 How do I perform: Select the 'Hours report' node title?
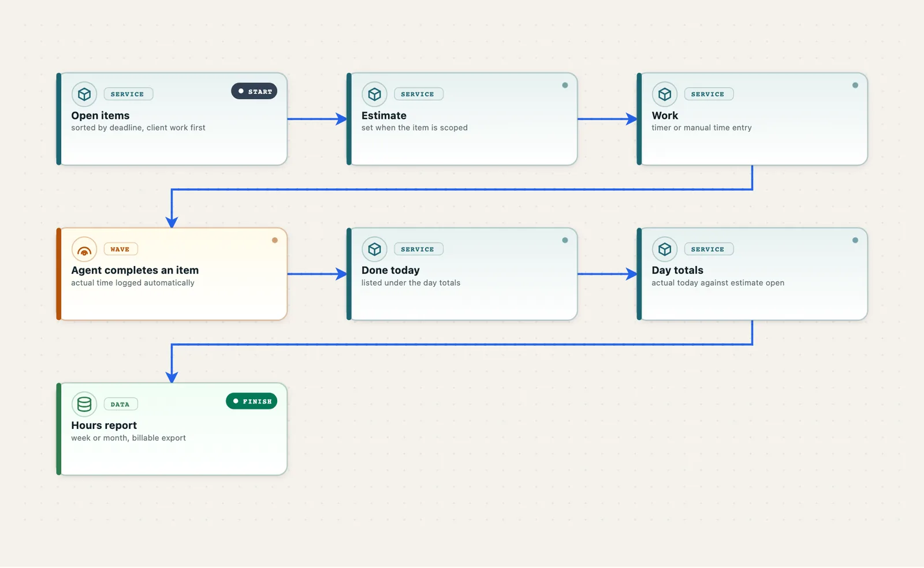click(104, 425)
